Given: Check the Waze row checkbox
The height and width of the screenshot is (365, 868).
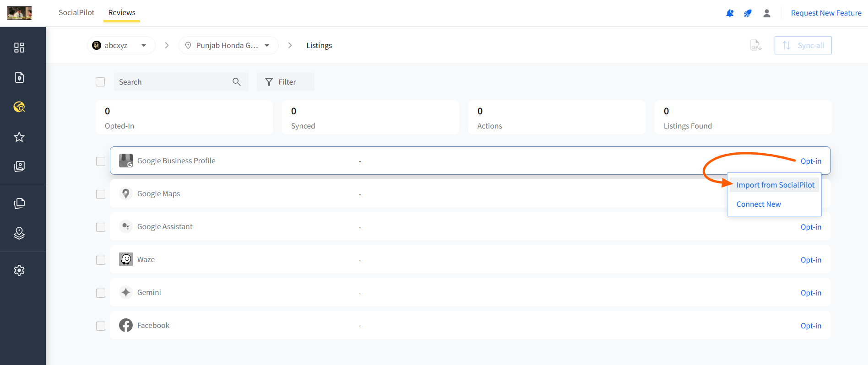Looking at the screenshot, I should 101,260.
